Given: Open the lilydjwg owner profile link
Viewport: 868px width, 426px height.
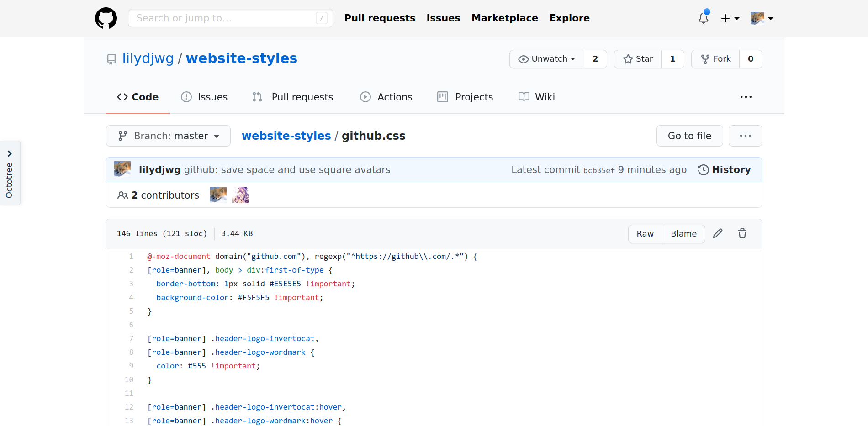Looking at the screenshot, I should (x=148, y=58).
